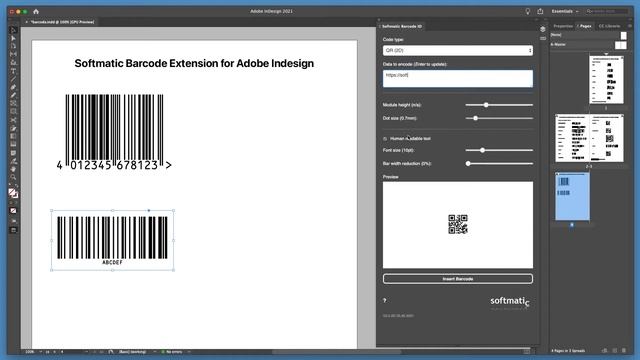Screen dimensions: 640x360
Task: Click the delete page trash icon in Pages panel
Action: tap(624, 351)
